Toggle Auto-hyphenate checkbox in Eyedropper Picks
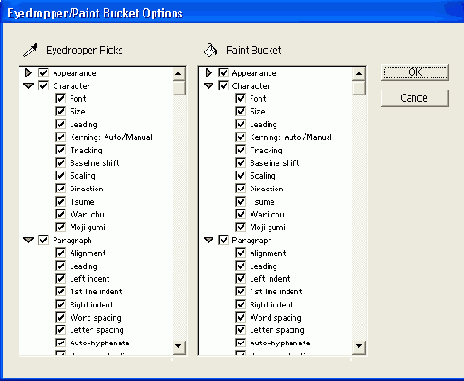 [60, 343]
